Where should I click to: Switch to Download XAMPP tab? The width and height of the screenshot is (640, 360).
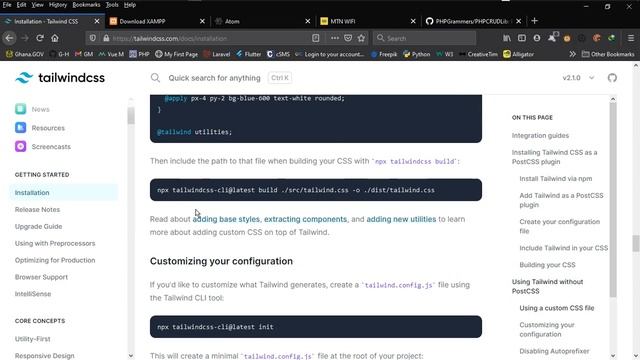coord(158,21)
